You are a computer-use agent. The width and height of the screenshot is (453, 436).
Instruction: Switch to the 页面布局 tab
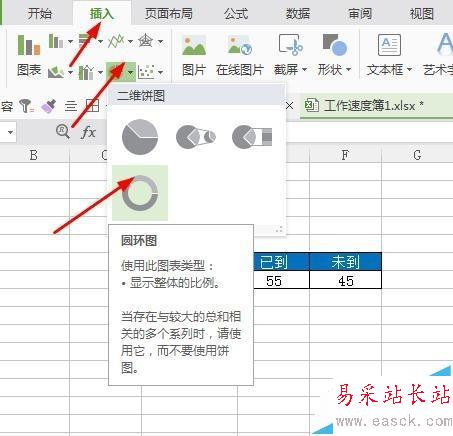pyautogui.click(x=169, y=14)
